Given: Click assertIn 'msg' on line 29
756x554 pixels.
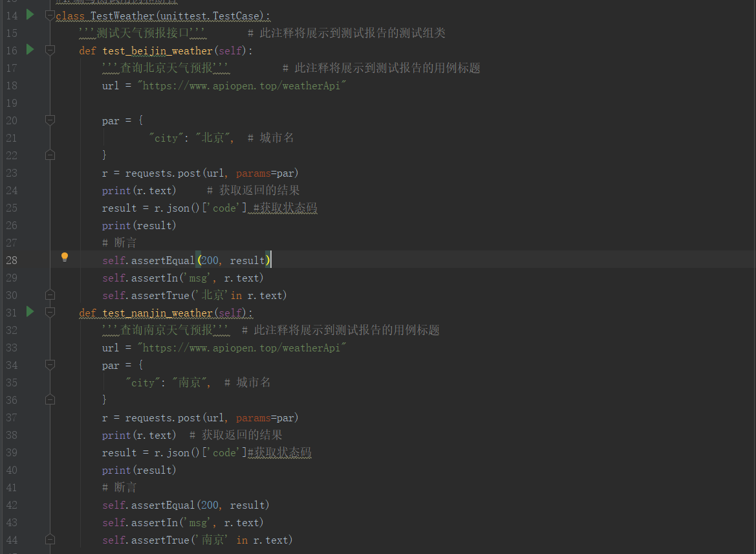Looking at the screenshot, I should point(183,278).
